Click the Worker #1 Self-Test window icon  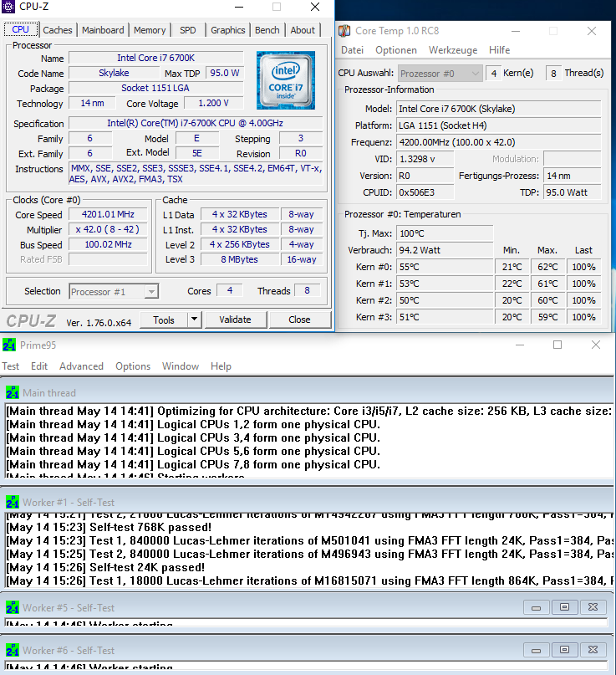pos(13,502)
